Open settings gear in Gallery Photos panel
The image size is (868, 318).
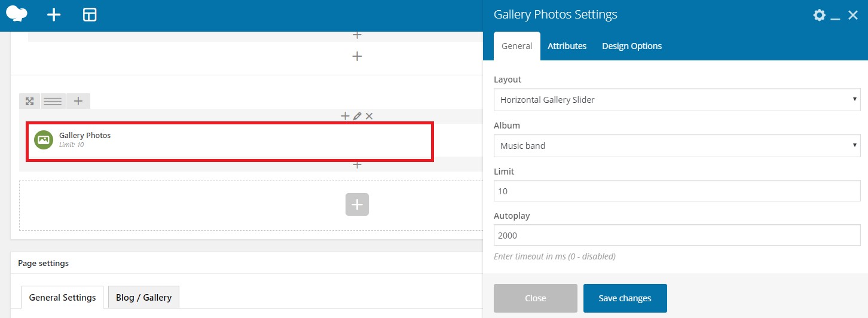pos(820,15)
